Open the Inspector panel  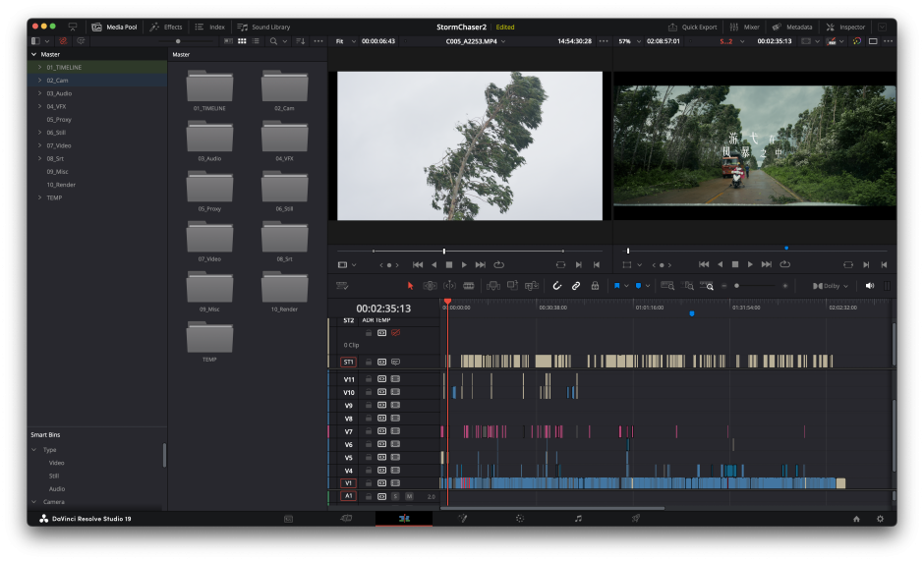pos(845,28)
